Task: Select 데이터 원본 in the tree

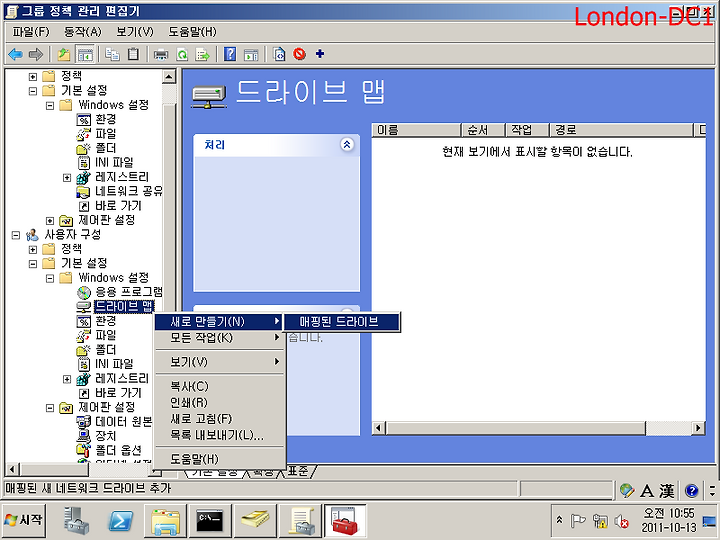Action: point(124,422)
